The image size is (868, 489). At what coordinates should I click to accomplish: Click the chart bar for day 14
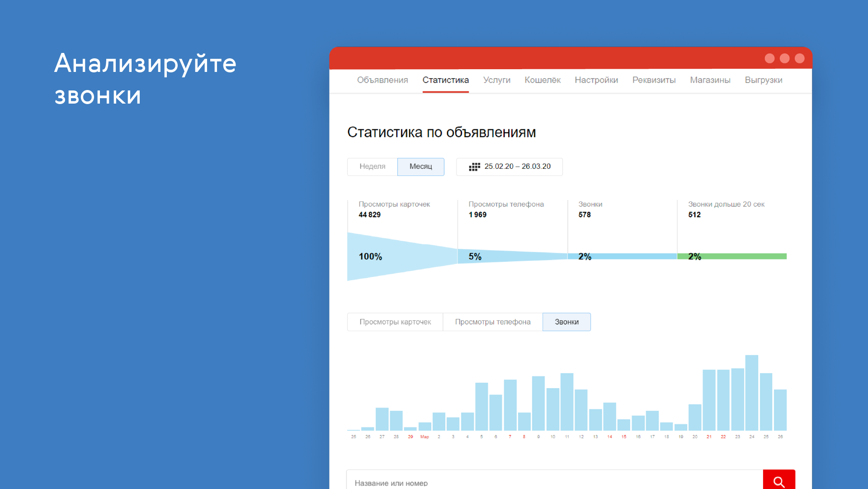609,417
